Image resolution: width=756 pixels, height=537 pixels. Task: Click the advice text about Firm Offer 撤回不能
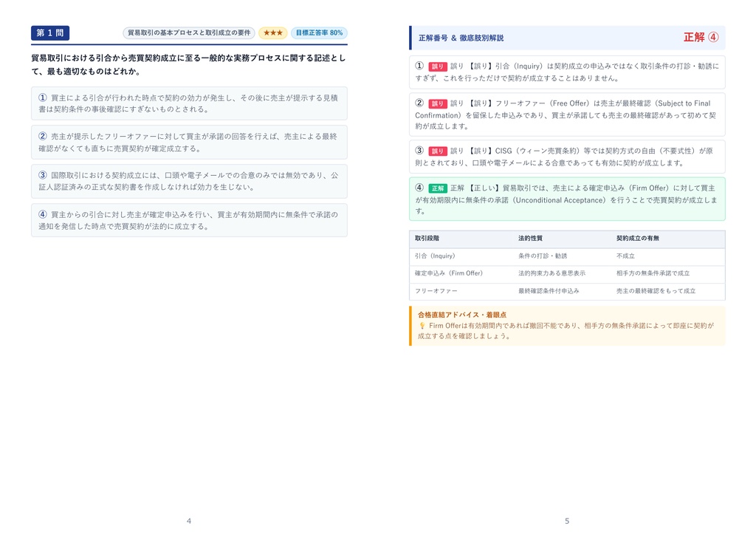(566, 331)
